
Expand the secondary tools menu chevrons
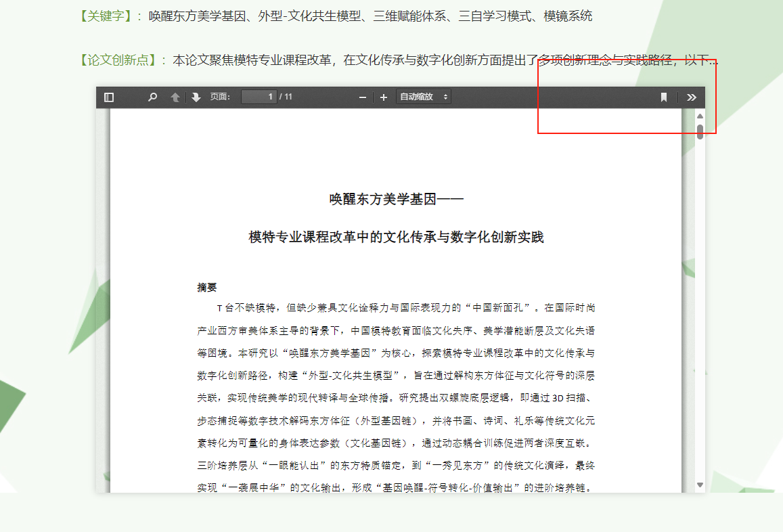[691, 97]
